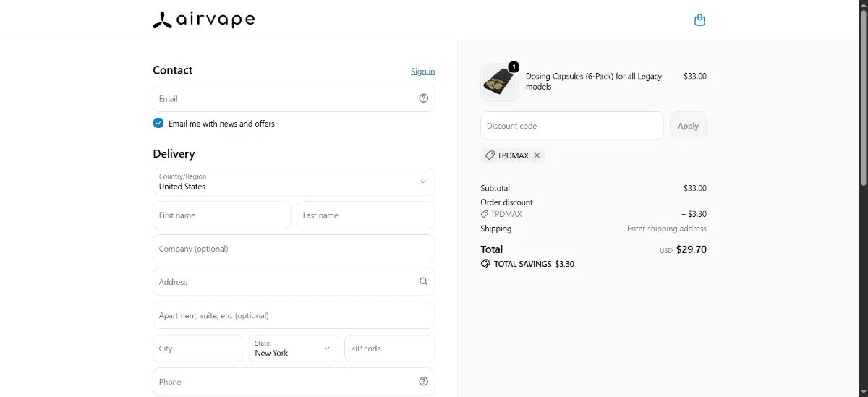Uncheck Email me with news and offers
This screenshot has width=868, height=397.
(158, 124)
